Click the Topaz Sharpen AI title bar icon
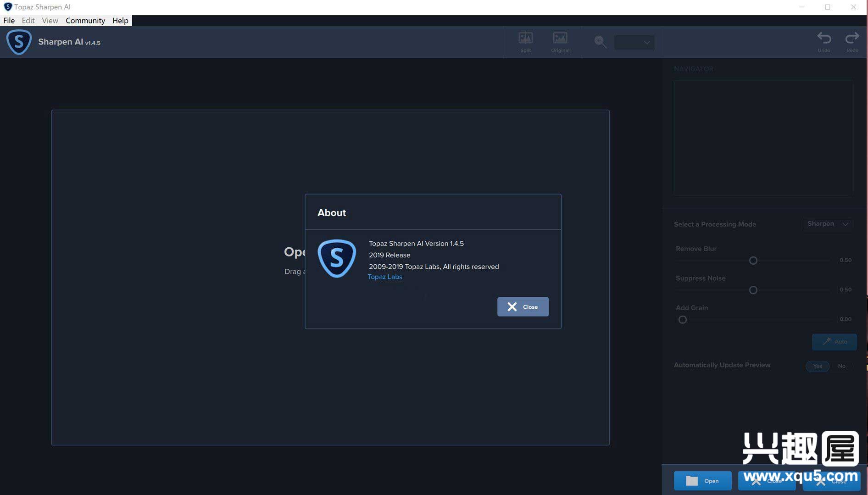This screenshot has width=868, height=495. click(x=8, y=7)
